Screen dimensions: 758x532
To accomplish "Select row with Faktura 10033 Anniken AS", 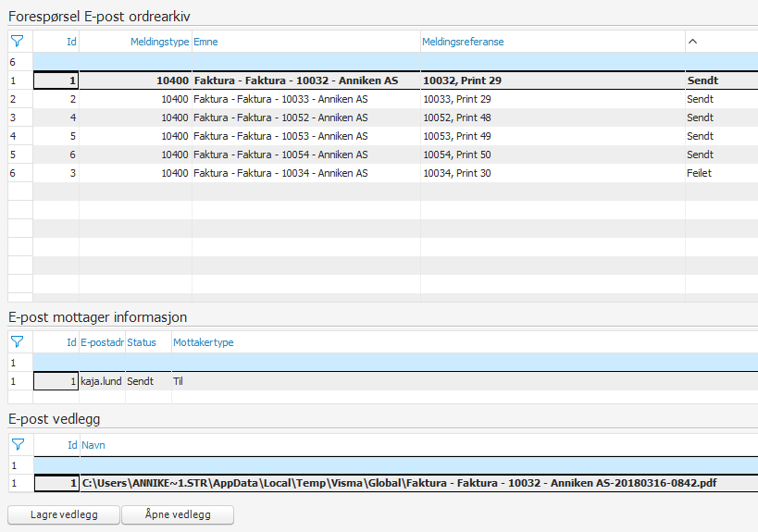I will pyautogui.click(x=305, y=99).
